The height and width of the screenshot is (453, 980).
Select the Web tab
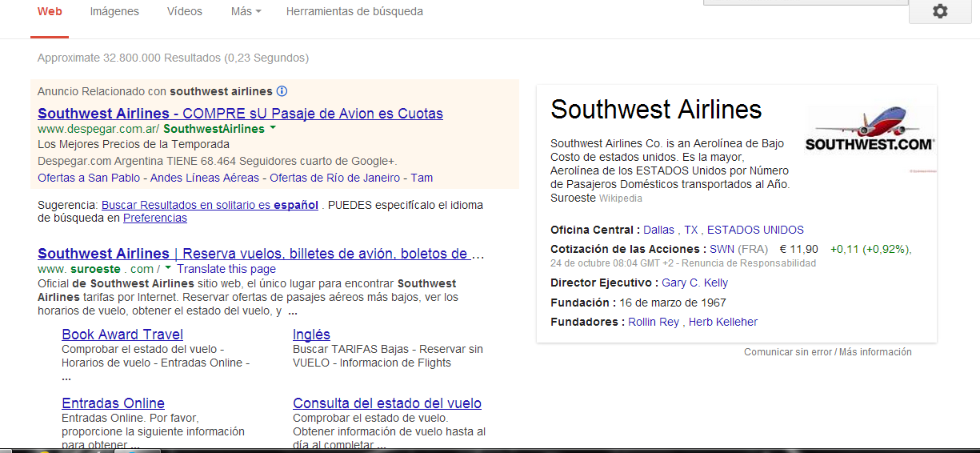tap(50, 11)
